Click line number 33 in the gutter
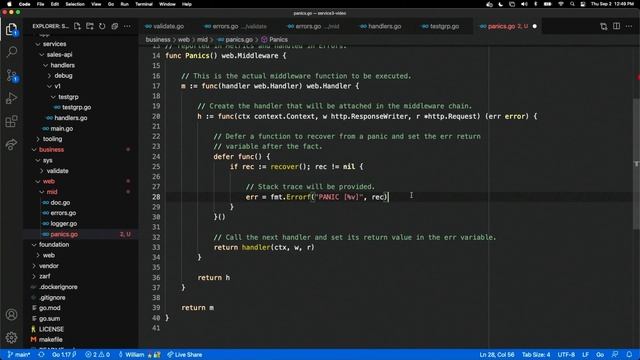 tap(156, 247)
